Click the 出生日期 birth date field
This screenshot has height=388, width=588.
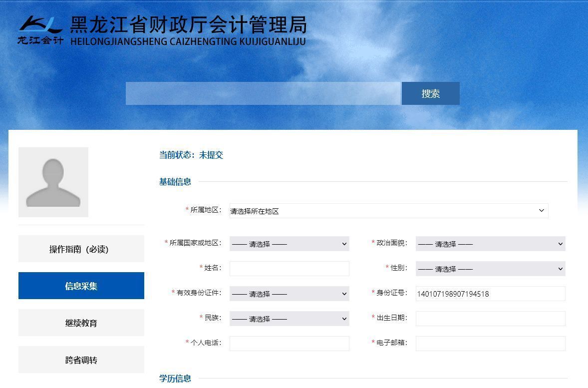490,319
